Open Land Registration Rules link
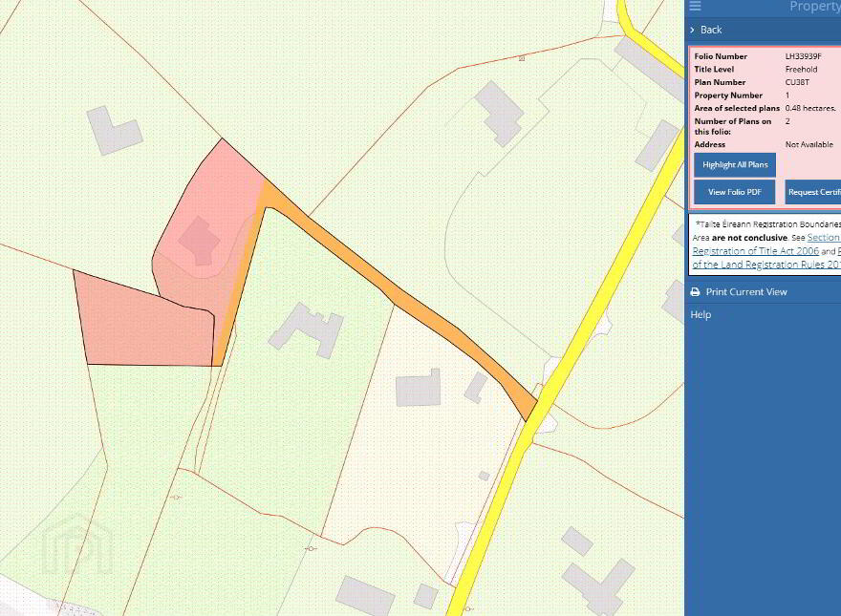Image resolution: width=841 pixels, height=616 pixels. pyautogui.click(x=766, y=265)
